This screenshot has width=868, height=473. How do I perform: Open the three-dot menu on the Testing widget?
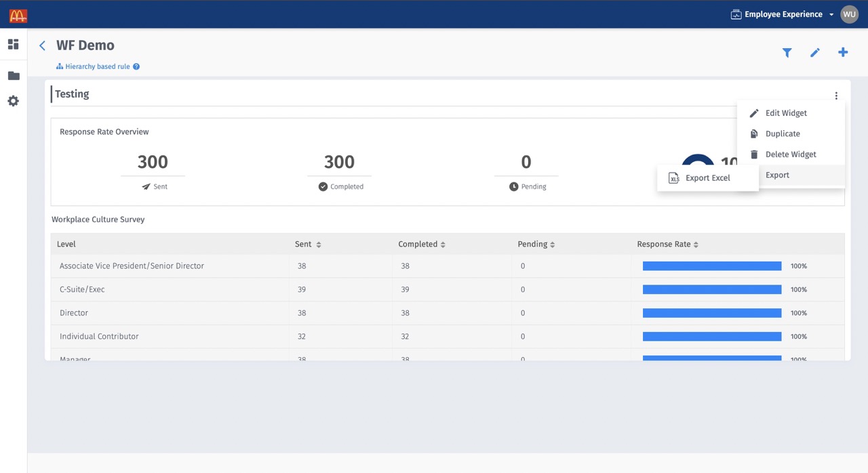(836, 96)
